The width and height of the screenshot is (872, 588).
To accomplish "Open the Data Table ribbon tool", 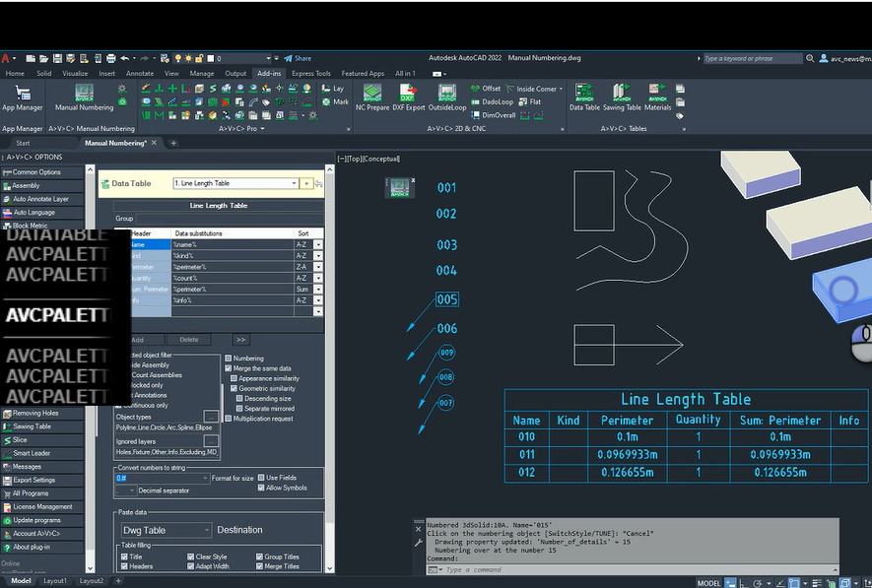I will 584,94.
